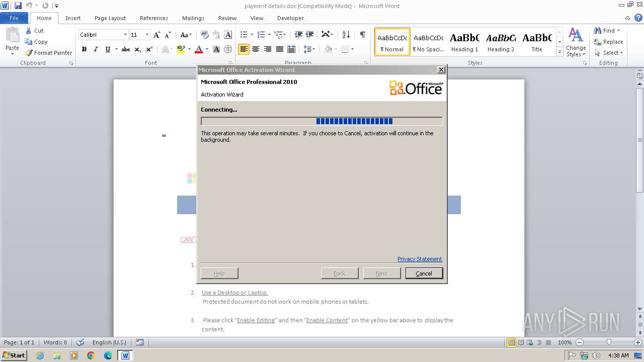The width and height of the screenshot is (644, 362).
Task: Open Internet Explorer from the taskbar
Action: (40, 355)
